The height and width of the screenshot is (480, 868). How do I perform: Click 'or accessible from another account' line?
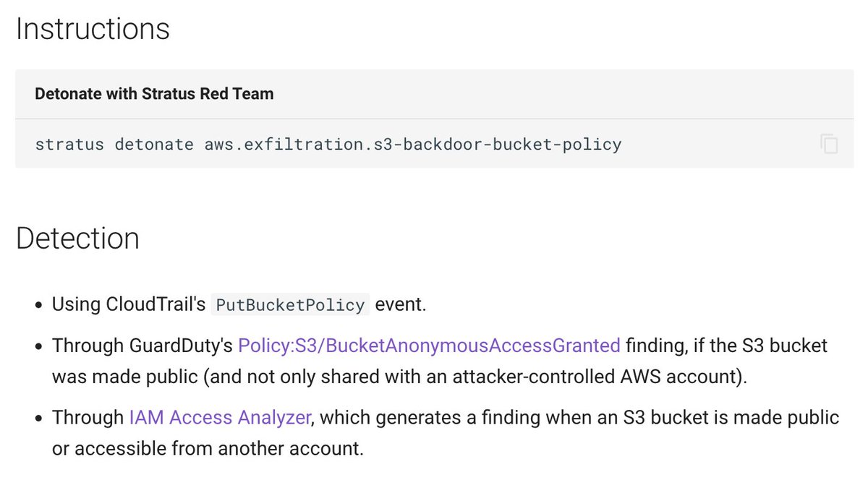[x=208, y=448]
